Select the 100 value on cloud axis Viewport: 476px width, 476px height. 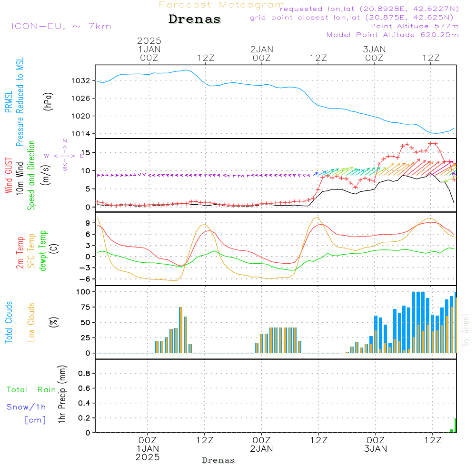coord(83,292)
